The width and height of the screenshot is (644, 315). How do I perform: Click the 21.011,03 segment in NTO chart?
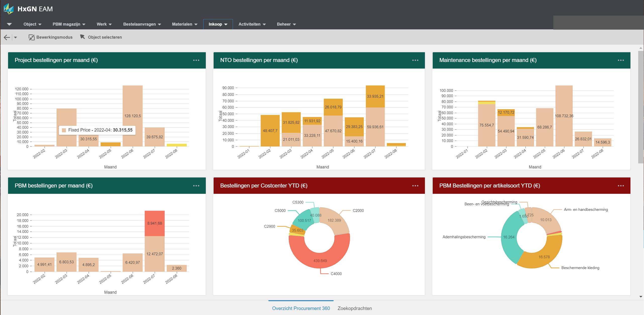(x=291, y=140)
